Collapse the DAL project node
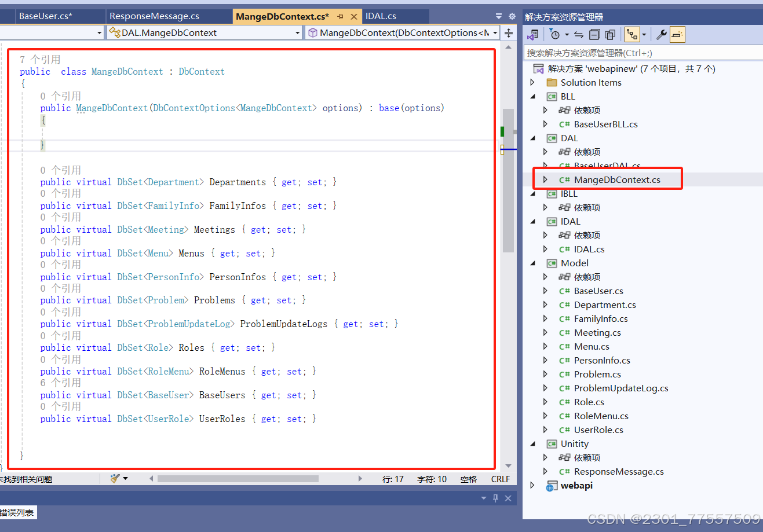Screen dimensions: 763x532 534,138
